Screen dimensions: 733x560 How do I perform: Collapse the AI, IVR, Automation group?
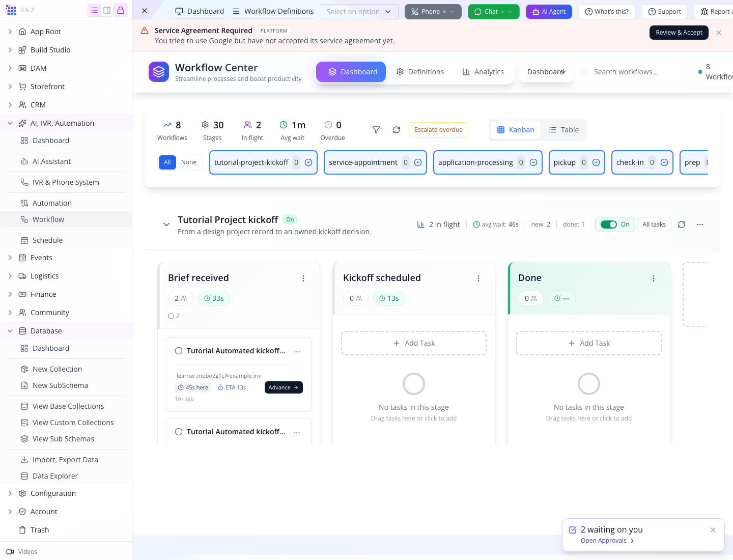click(x=10, y=123)
